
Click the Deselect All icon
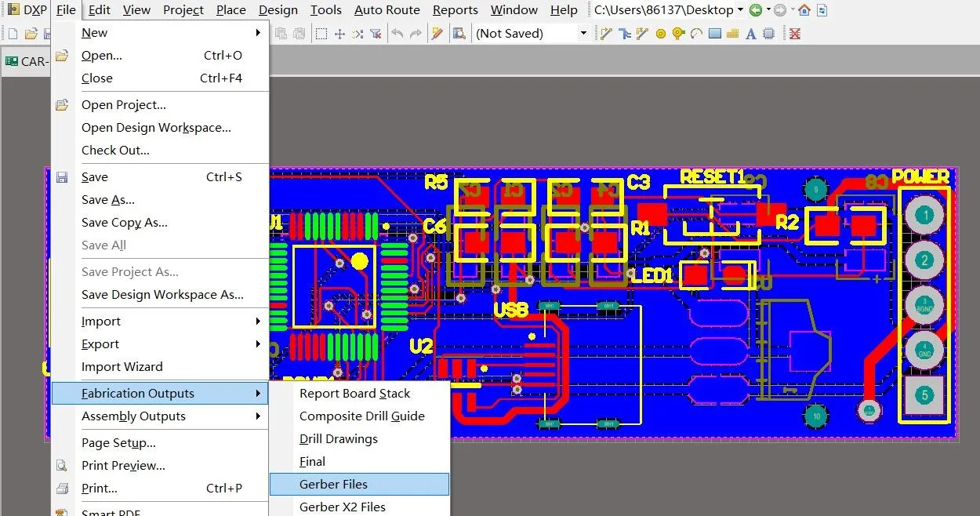358,34
